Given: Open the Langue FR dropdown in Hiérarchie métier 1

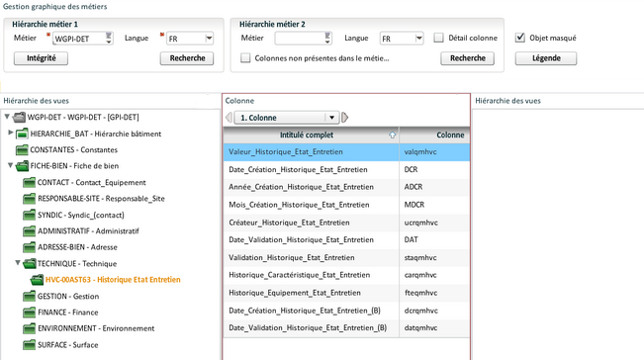Looking at the screenshot, I should coord(209,39).
